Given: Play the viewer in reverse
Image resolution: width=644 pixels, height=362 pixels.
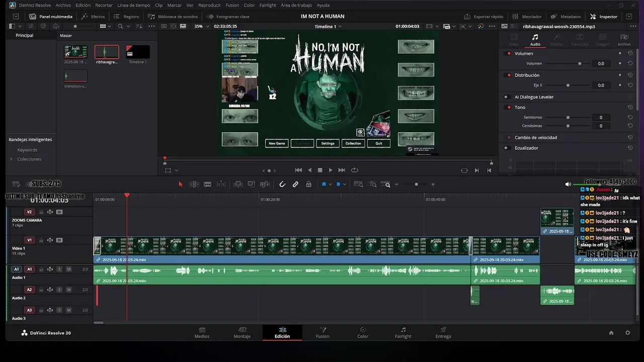Looking at the screenshot, I should (309, 170).
